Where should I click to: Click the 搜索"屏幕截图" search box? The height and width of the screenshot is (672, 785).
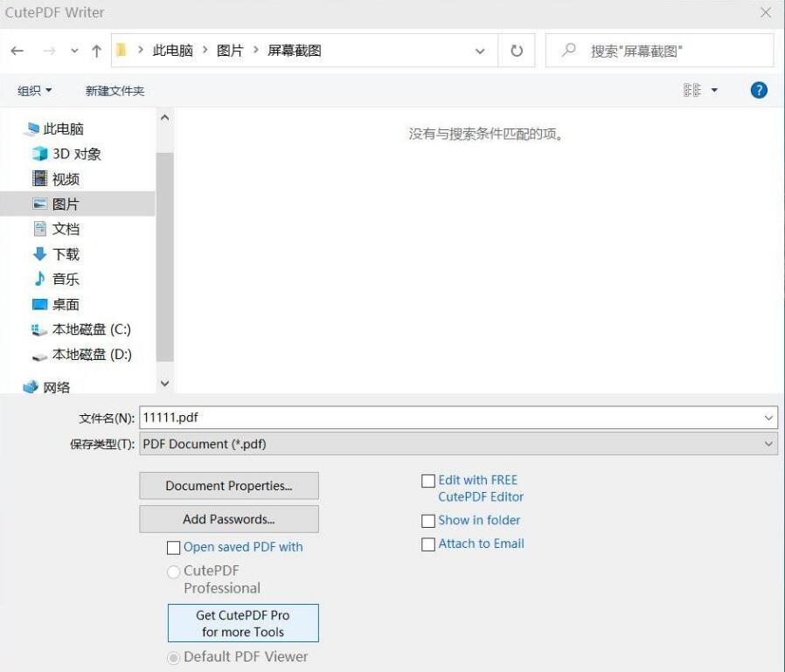pos(660,51)
